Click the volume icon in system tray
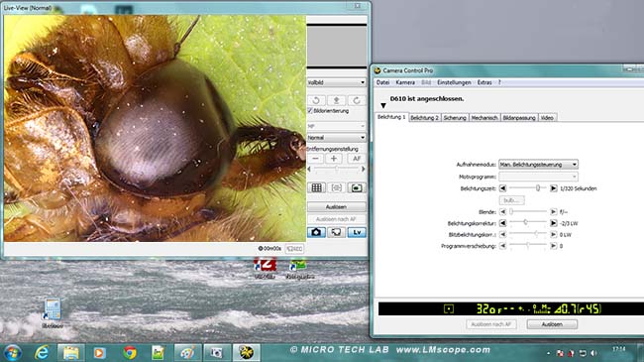Viewport: 644px width, 362px height. [x=593, y=353]
